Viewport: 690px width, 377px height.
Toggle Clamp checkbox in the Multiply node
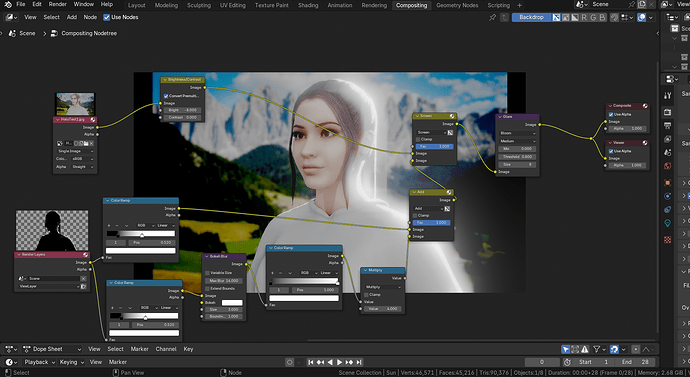[x=366, y=295]
